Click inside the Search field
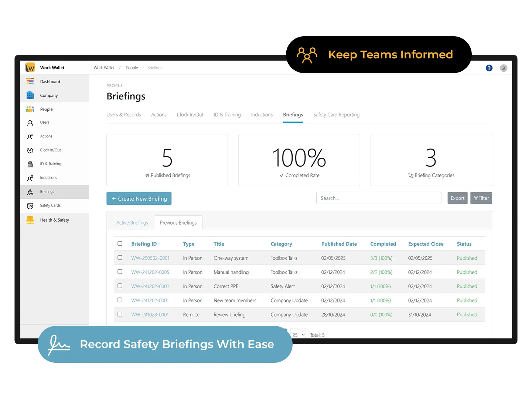 [378, 198]
